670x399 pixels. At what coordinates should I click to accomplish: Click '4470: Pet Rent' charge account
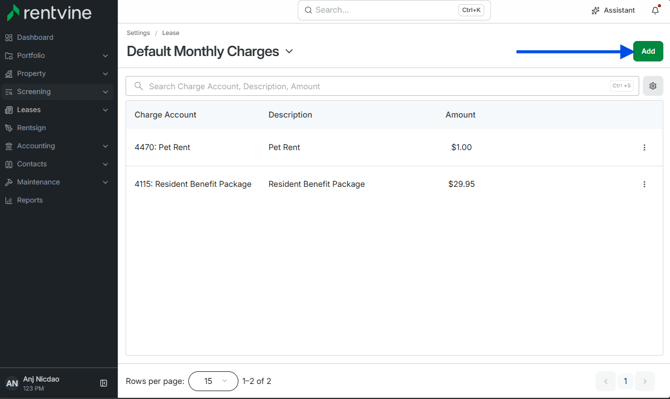pos(162,147)
